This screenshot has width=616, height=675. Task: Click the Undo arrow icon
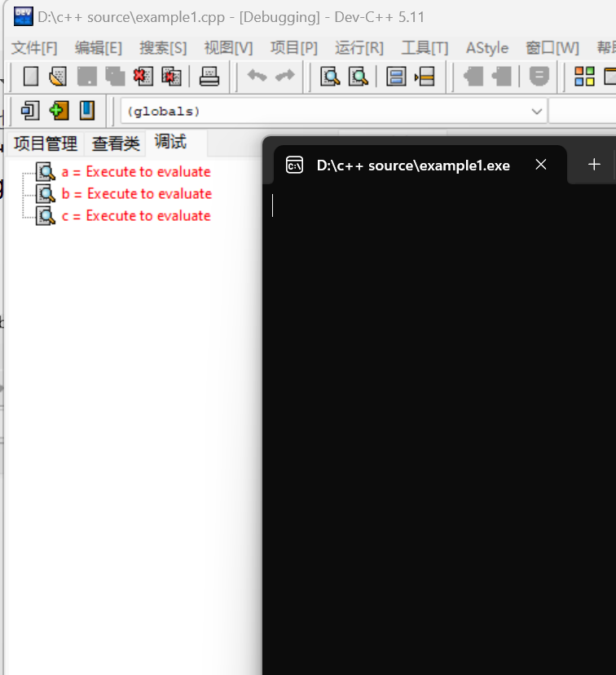tap(257, 76)
